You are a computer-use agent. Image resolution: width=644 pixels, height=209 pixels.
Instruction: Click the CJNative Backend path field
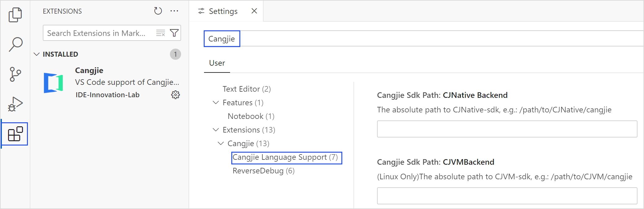507,129
